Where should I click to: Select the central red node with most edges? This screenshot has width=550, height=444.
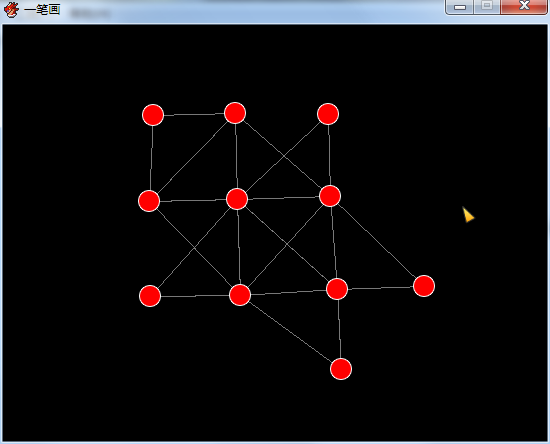237,199
